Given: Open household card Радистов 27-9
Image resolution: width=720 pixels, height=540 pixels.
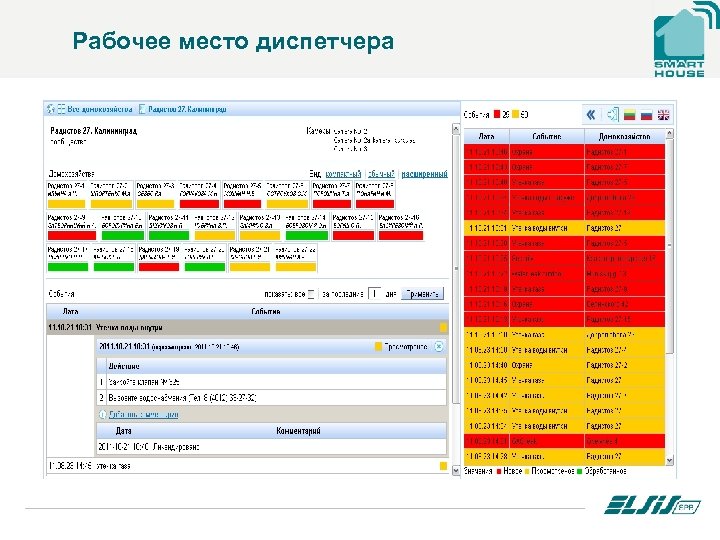Looking at the screenshot, I should click(72, 227).
